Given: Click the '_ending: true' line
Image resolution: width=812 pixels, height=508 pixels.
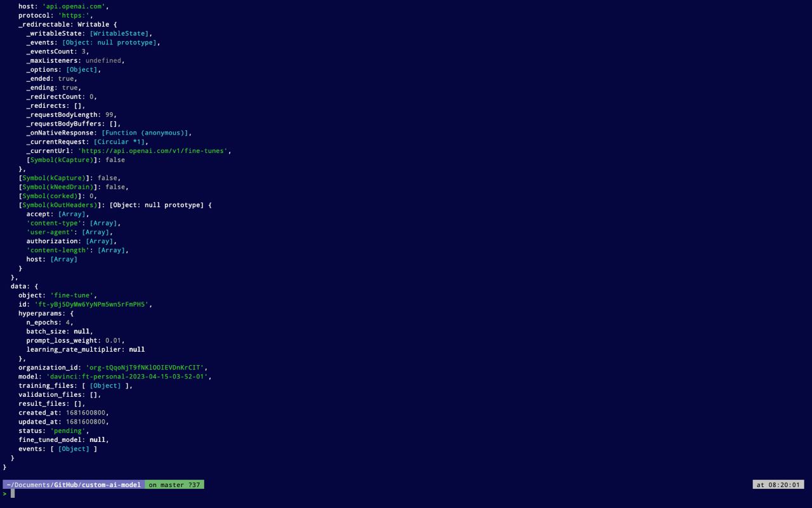Looking at the screenshot, I should tap(53, 88).
